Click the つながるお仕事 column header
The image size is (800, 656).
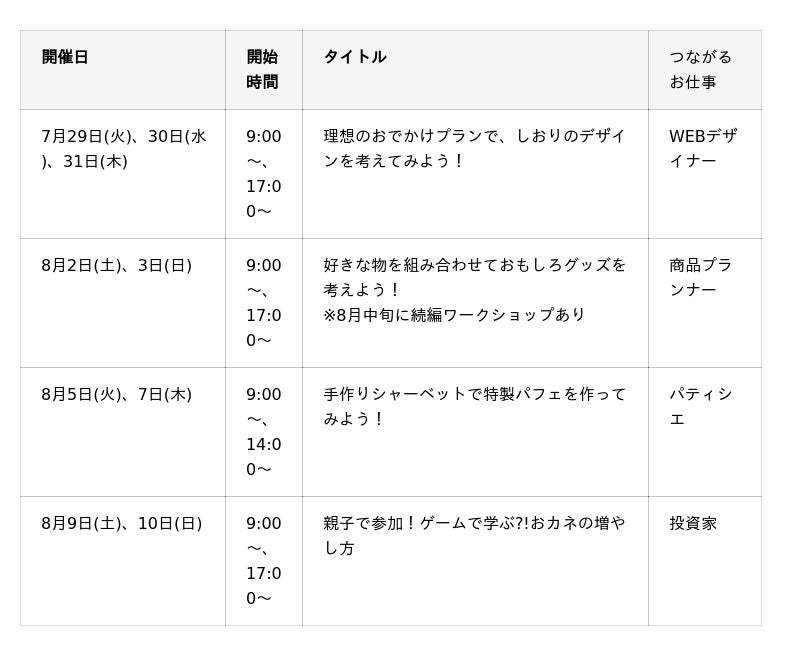700,69
